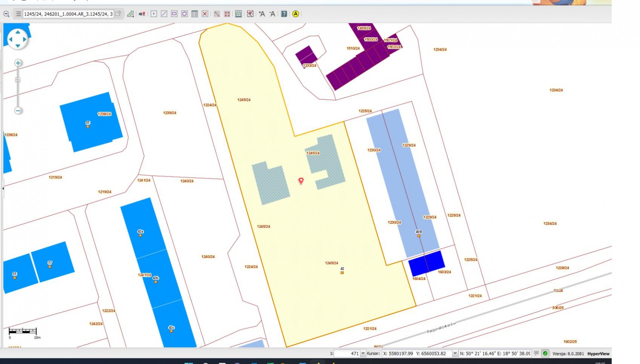The image size is (640, 364).
Task: Open the help question mark
Action: pos(284,14)
